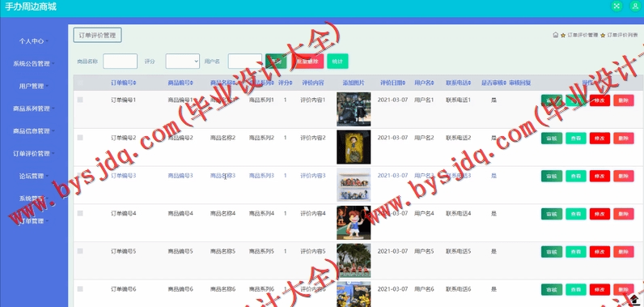Image resolution: width=644 pixels, height=307 pixels.
Task: Sort table by 是否审核 column
Action: (494, 83)
